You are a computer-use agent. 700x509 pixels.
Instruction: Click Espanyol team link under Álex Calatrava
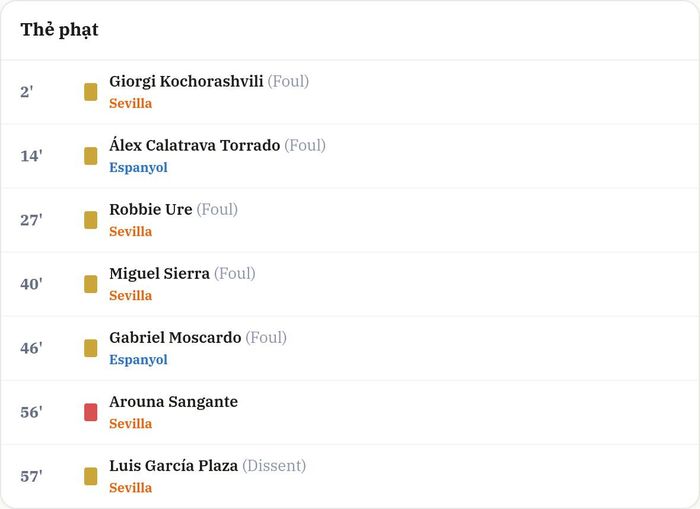pyautogui.click(x=138, y=168)
